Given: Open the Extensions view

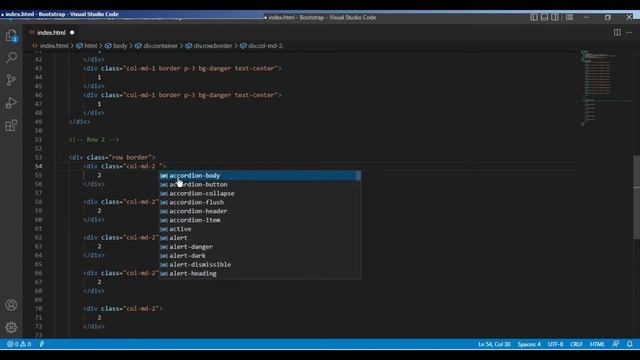Looking at the screenshot, I should point(11,125).
